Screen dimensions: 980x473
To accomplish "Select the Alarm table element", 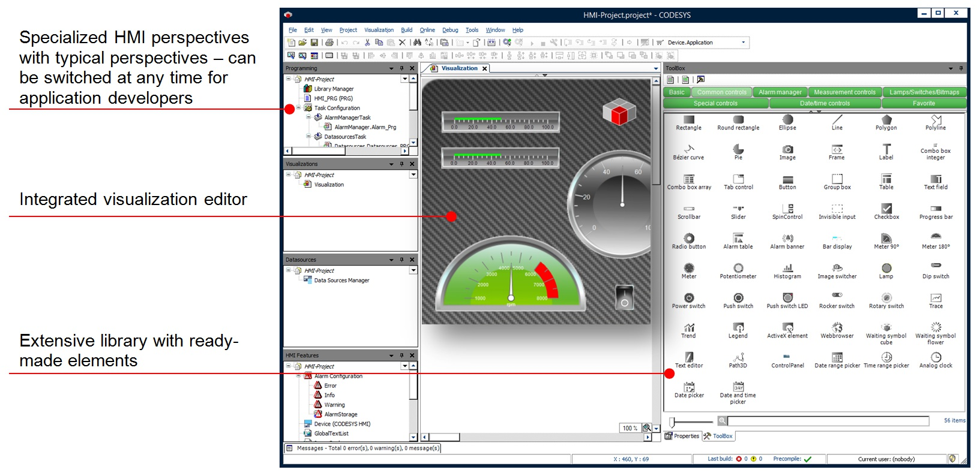I will tap(738, 241).
